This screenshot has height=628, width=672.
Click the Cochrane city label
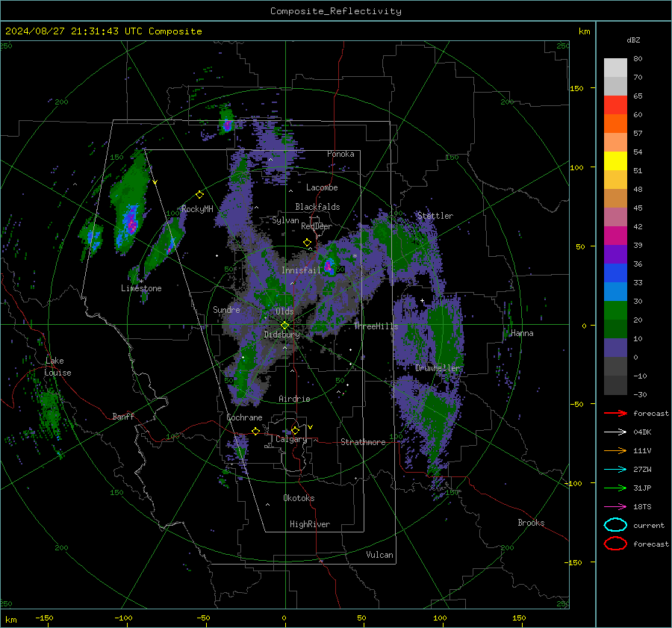pyautogui.click(x=244, y=417)
